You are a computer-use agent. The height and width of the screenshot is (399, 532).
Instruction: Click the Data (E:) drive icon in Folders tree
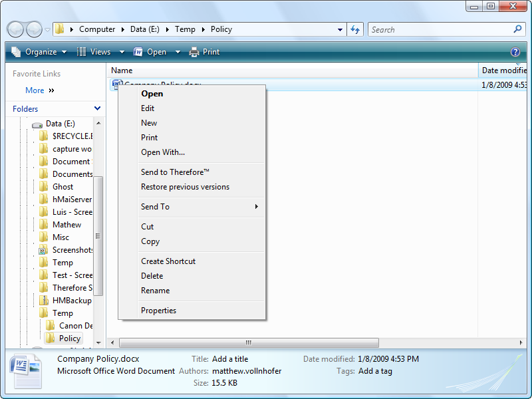(x=37, y=123)
